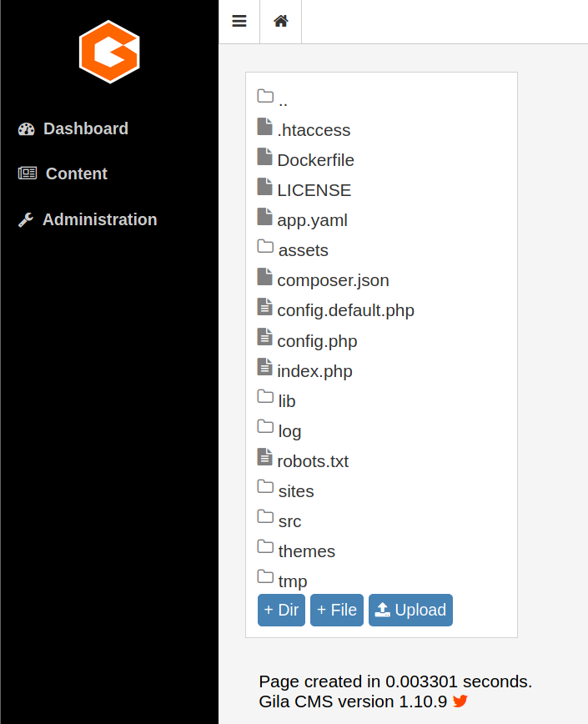
Task: Click the Administration wrench icon
Action: pyautogui.click(x=26, y=220)
